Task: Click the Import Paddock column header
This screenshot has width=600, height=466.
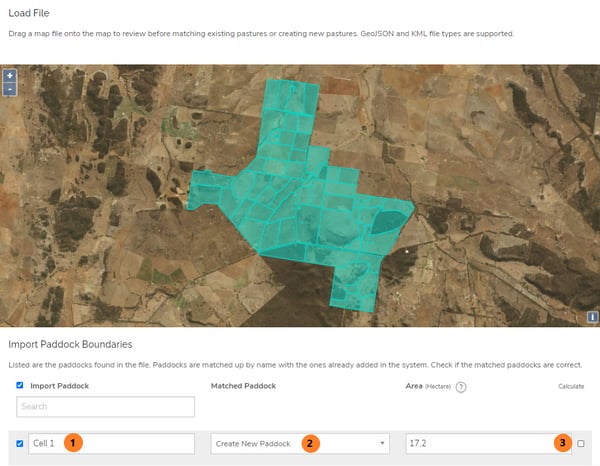Action: pos(62,385)
